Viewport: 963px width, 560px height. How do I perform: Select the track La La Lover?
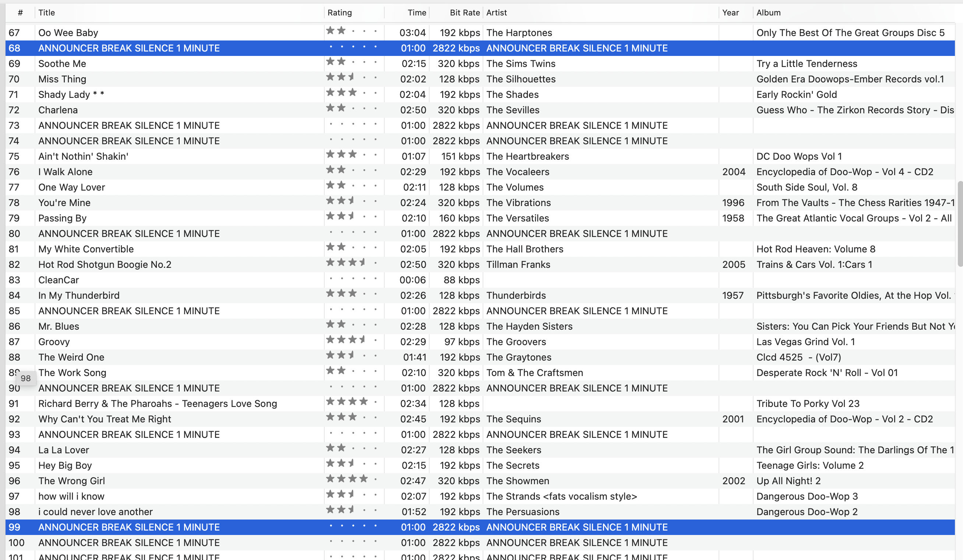(x=63, y=450)
